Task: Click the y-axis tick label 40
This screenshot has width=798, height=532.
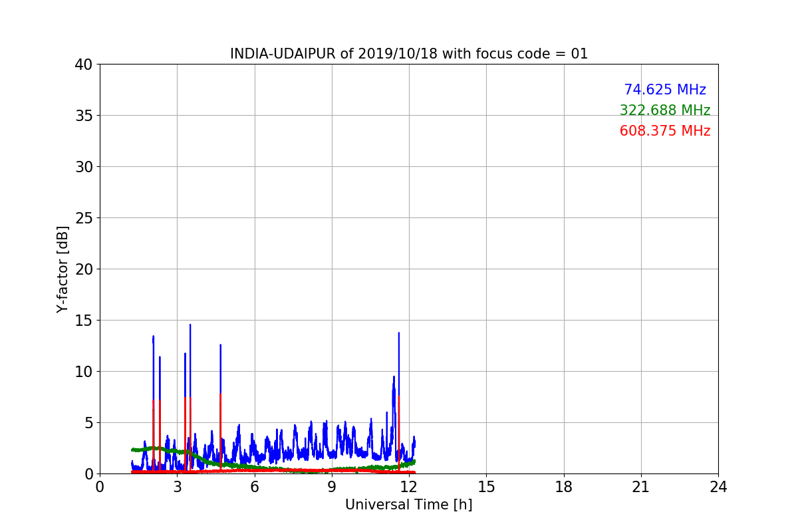Action: point(83,65)
